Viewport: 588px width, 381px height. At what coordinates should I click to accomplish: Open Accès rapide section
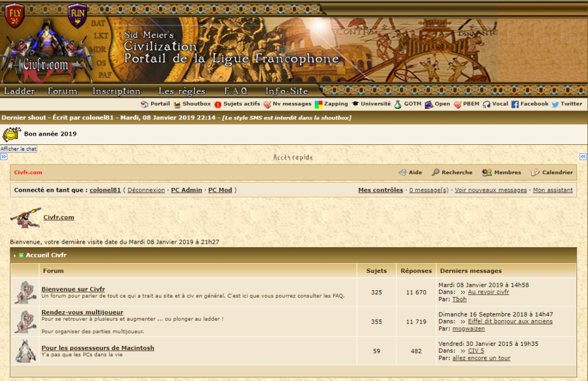point(293,157)
